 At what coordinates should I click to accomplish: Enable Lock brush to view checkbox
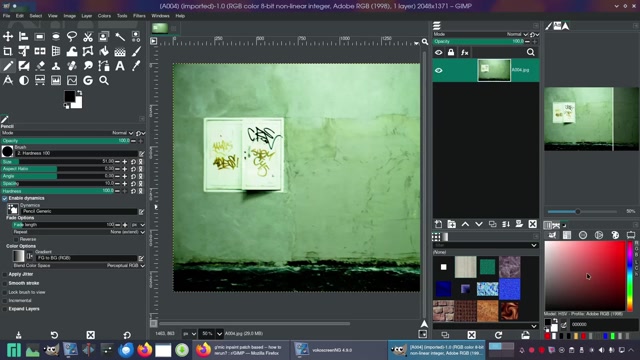point(5,292)
